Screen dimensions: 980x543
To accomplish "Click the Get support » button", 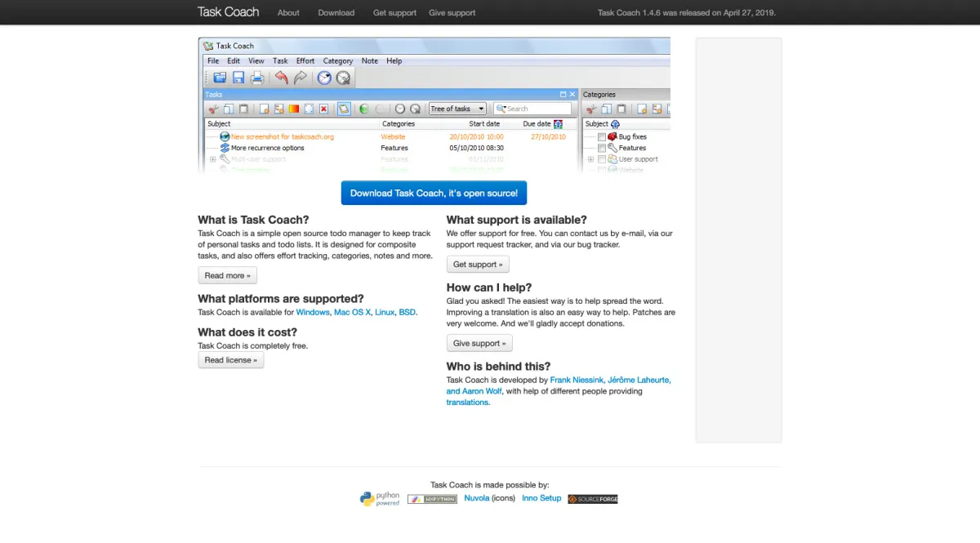I will (x=478, y=265).
